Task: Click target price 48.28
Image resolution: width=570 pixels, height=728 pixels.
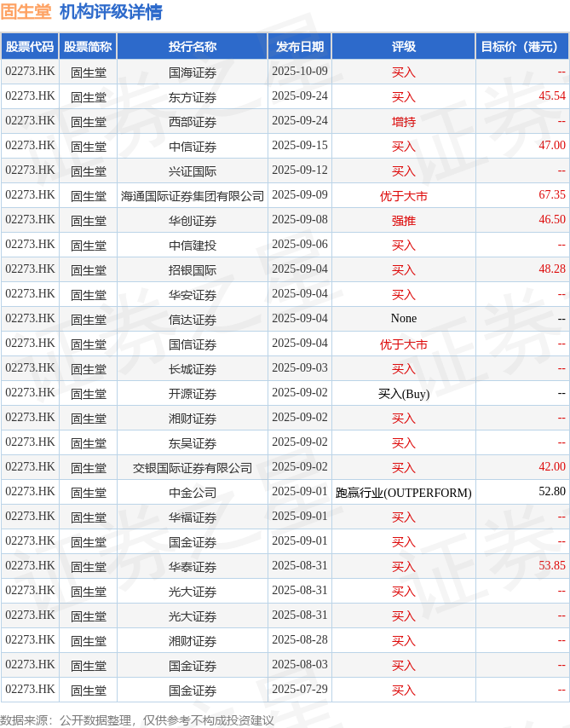Action: click(x=552, y=269)
